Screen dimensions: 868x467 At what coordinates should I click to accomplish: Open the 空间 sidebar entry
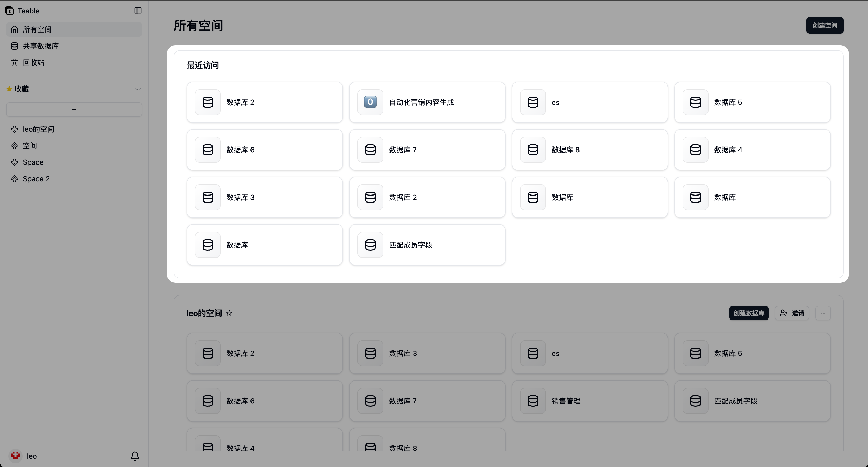coord(30,146)
